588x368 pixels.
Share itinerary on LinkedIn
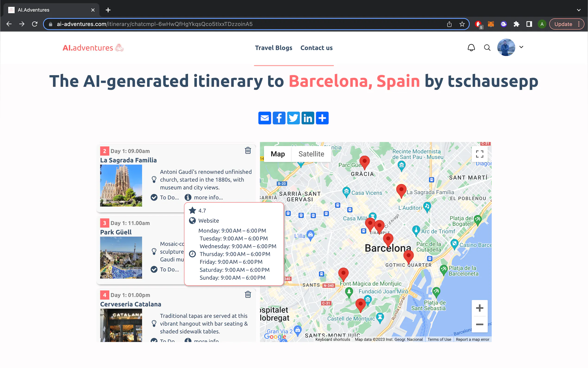click(308, 118)
